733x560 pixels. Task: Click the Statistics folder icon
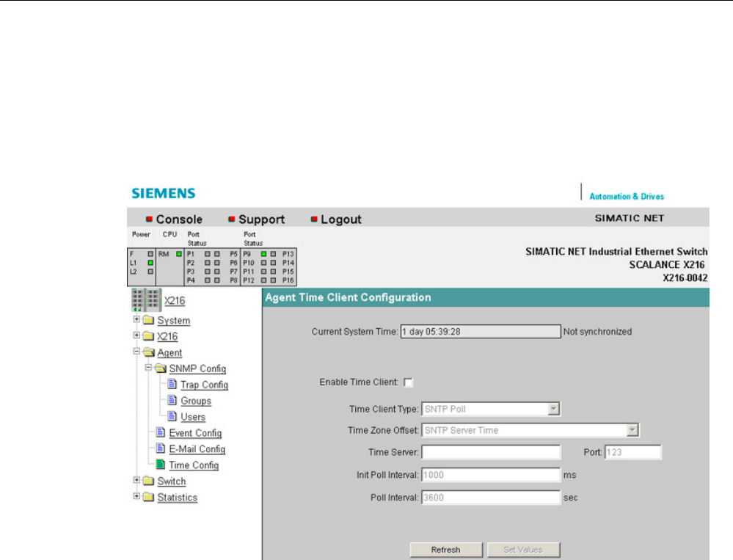click(x=149, y=497)
